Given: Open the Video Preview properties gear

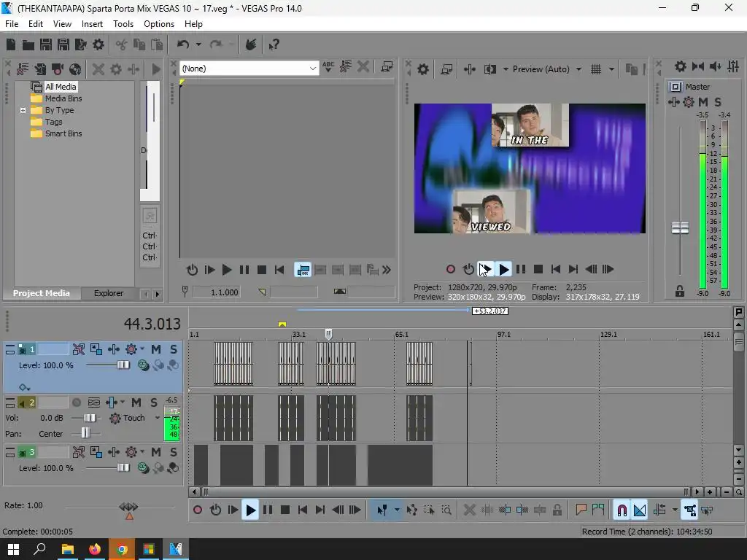Looking at the screenshot, I should [422, 69].
